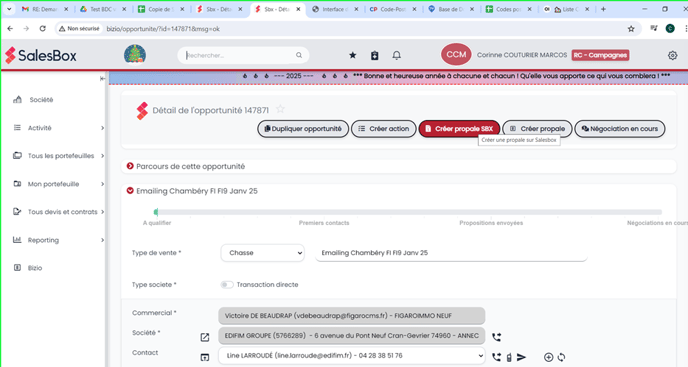Screen dimensions: 688x367
Task: Expand Tous les portefeuilles submenu arrow
Action: point(102,156)
